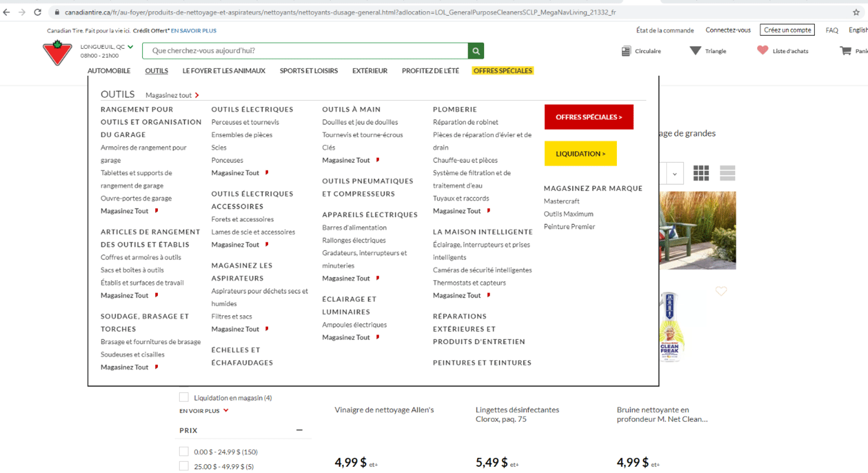Bookmark page with star icon
The height and width of the screenshot is (473, 868).
[x=856, y=12]
